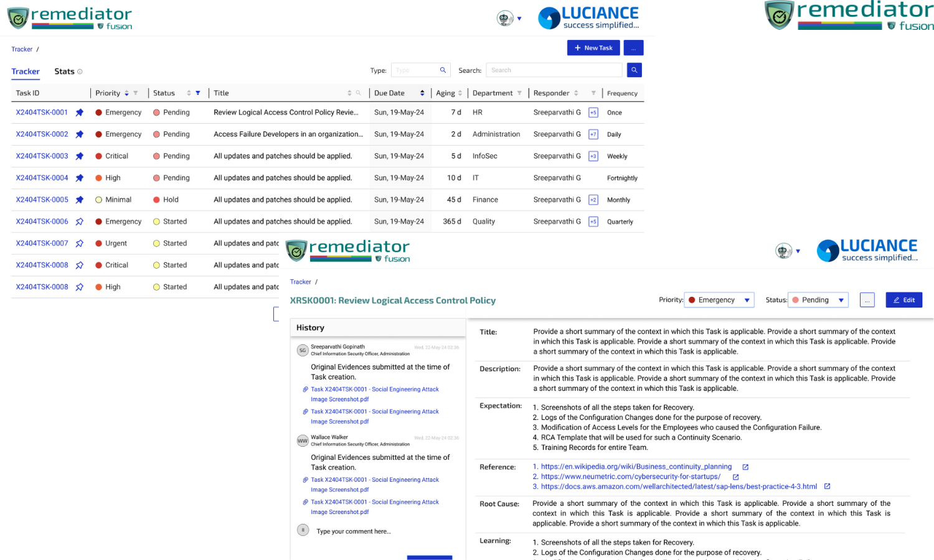Open the Status Pending dropdown
934x560 pixels.
click(818, 300)
